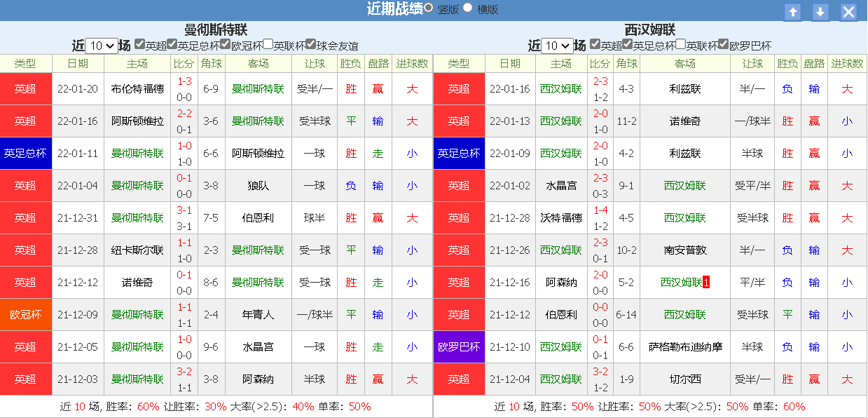
Task: Click 切尔西 away team cell
Action: click(685, 379)
